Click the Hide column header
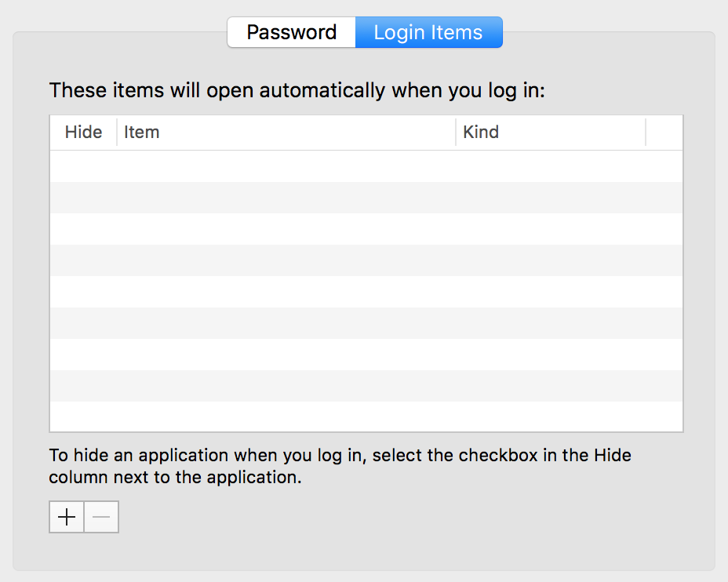 83,133
